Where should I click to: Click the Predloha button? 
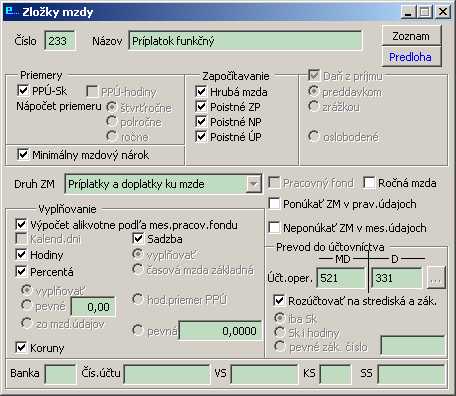(x=411, y=57)
